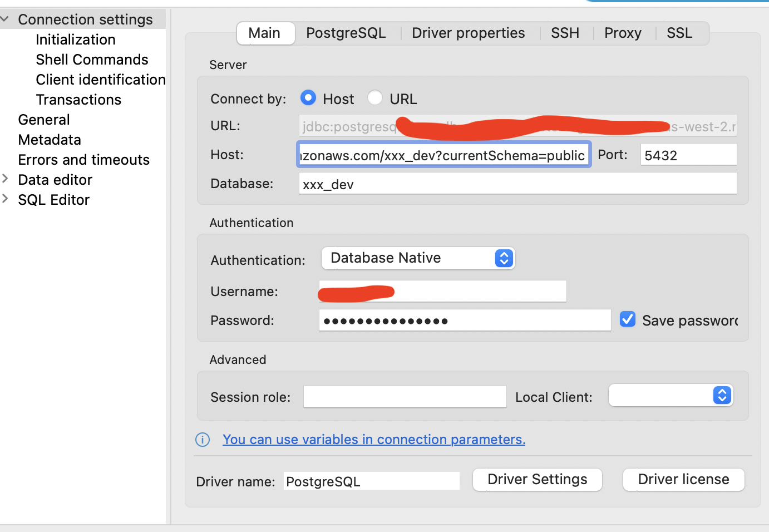This screenshot has height=532, width=769.
Task: Open Driver Settings
Action: tap(536, 479)
